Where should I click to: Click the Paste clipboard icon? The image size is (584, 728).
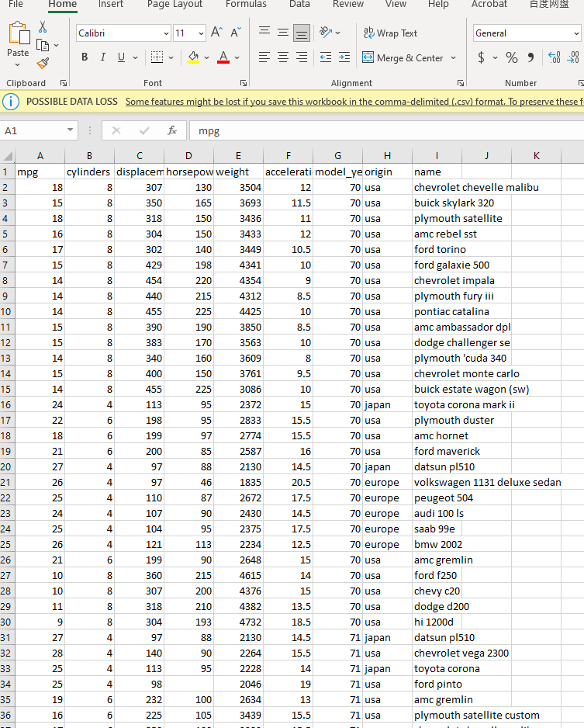point(19,33)
